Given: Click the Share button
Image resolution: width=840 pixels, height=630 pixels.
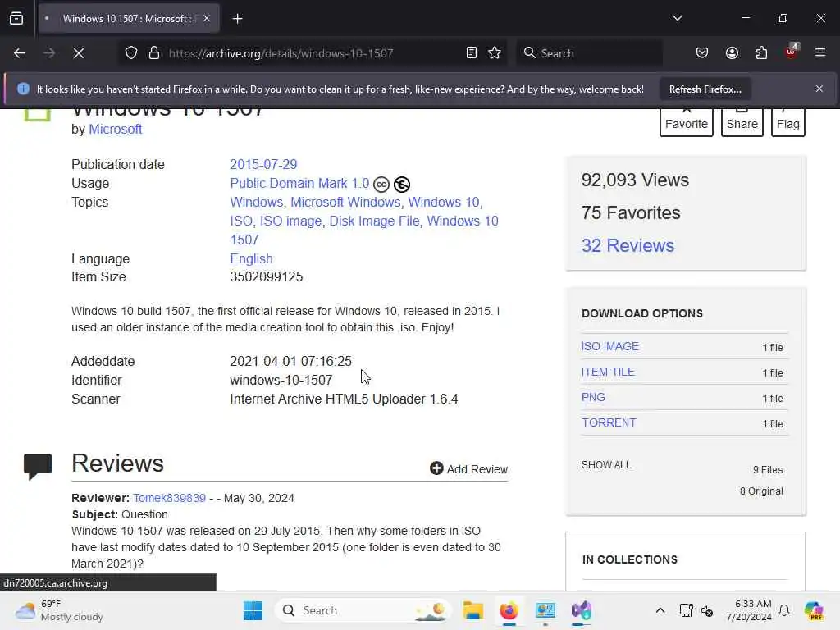Looking at the screenshot, I should (x=742, y=122).
